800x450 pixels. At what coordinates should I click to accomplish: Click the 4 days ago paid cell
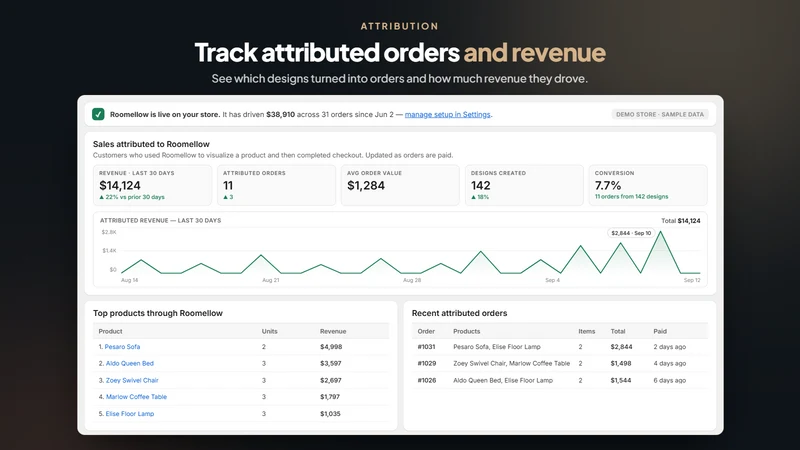(670, 363)
